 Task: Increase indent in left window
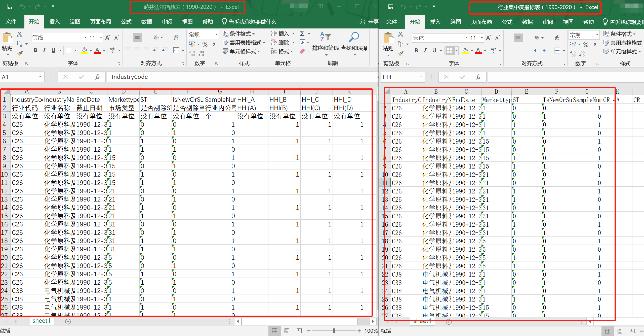pyautogui.click(x=165, y=50)
